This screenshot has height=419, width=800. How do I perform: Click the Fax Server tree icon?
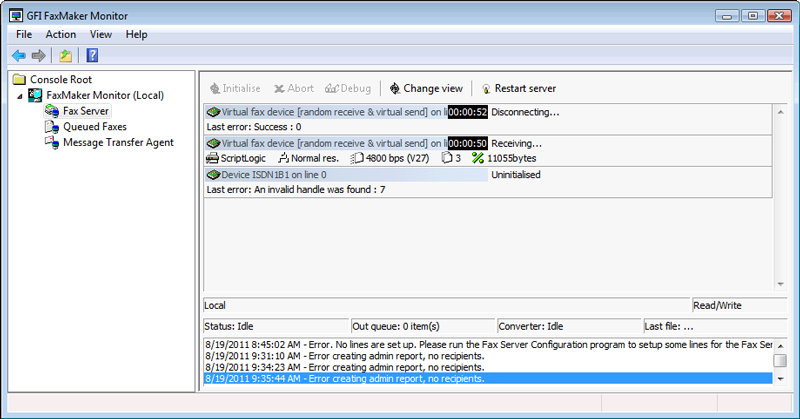[52, 111]
